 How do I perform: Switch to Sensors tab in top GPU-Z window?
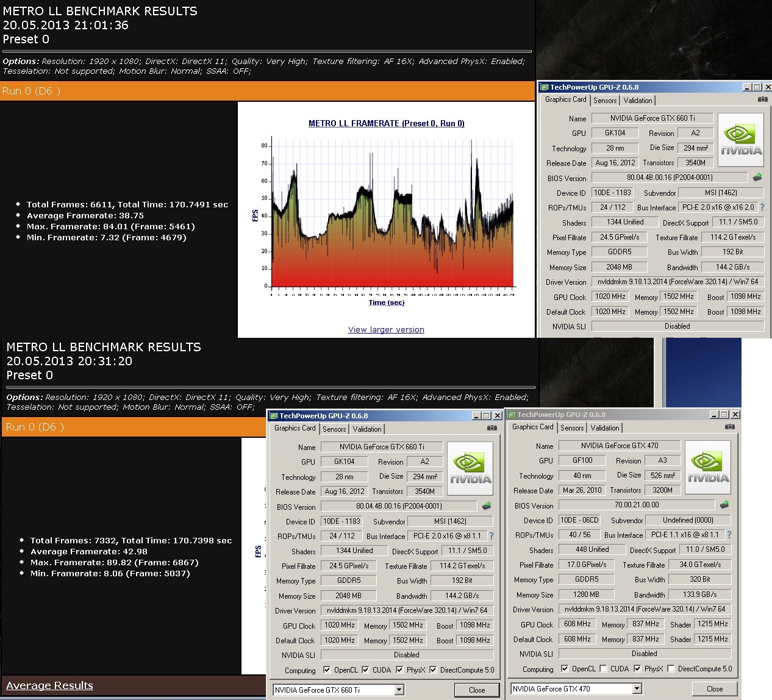pos(605,101)
